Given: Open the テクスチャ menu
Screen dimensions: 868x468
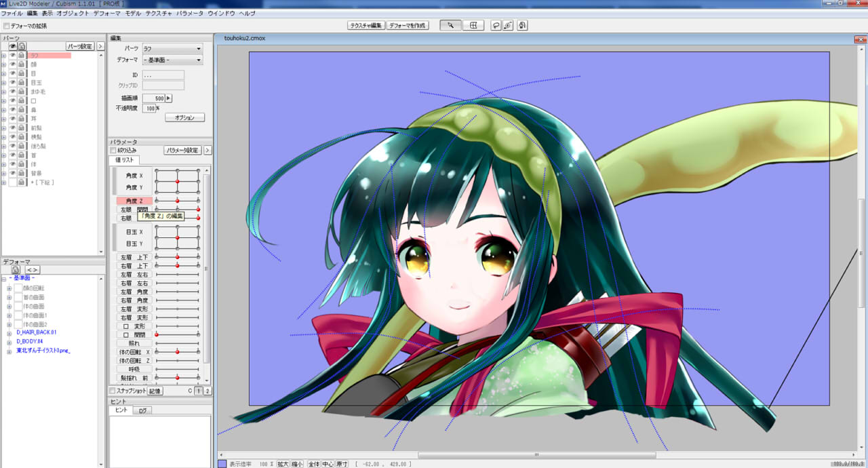Looking at the screenshot, I should pos(159,14).
